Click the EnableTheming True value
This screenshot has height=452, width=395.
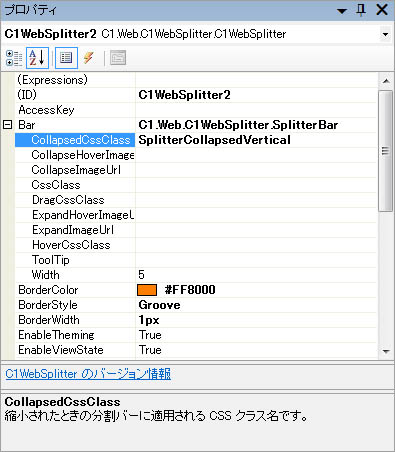(150, 335)
